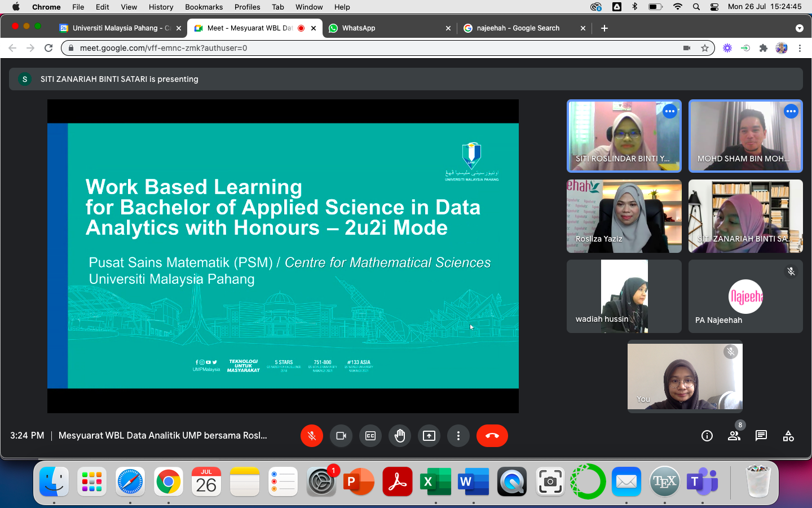Screen dimensions: 812x508
Task: Open options on SITI ROSLINDAR tile
Action: click(x=670, y=111)
